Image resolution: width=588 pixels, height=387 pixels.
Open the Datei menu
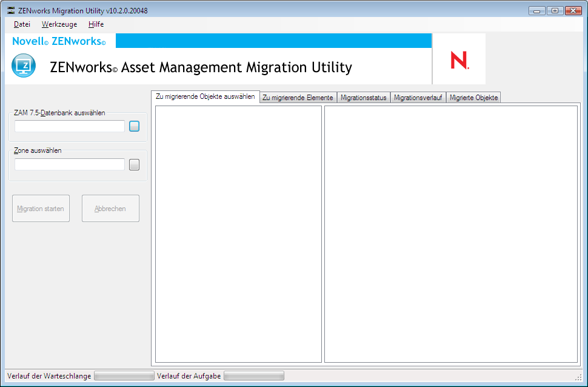click(x=22, y=24)
